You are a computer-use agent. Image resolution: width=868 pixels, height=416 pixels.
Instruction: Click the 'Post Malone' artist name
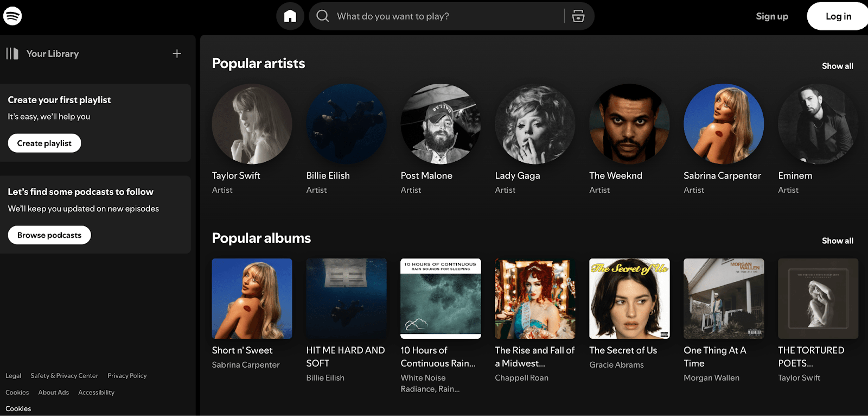click(x=426, y=176)
